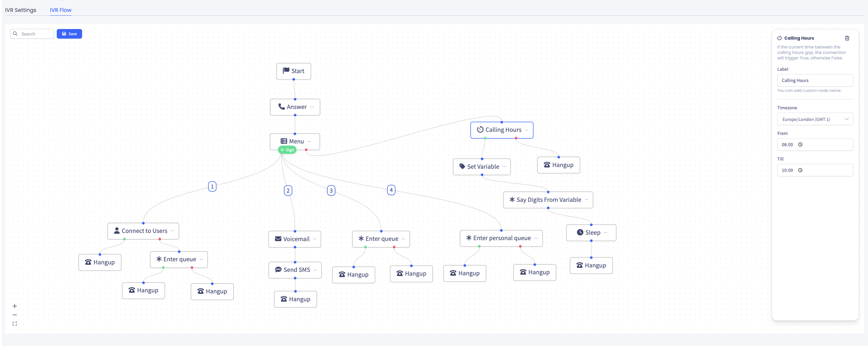
Task: Save the IVR flow
Action: 69,34
